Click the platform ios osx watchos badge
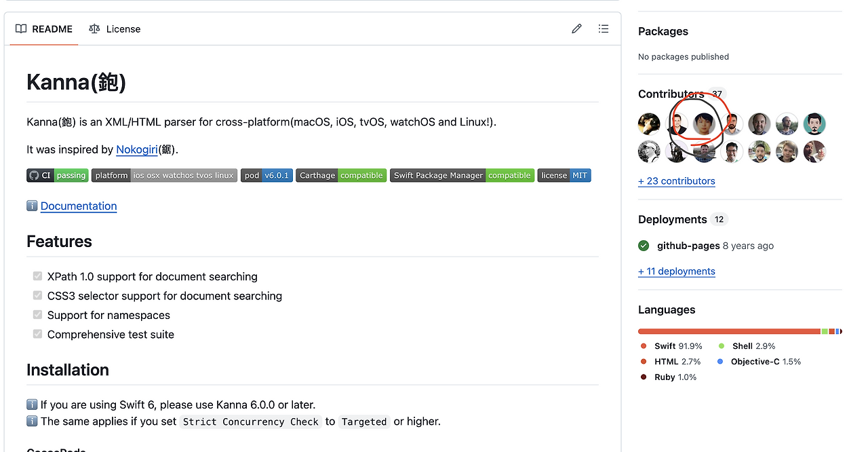The height and width of the screenshot is (452, 868). [164, 175]
